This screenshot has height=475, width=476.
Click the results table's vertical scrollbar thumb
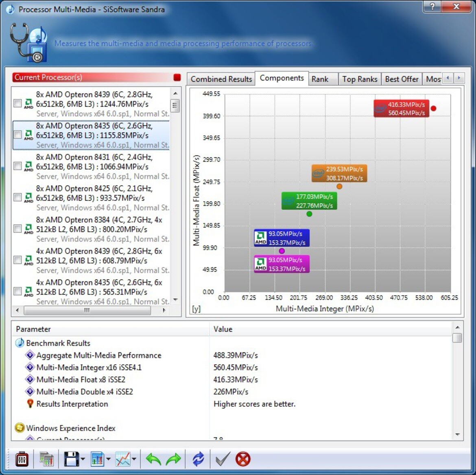pyautogui.click(x=457, y=338)
